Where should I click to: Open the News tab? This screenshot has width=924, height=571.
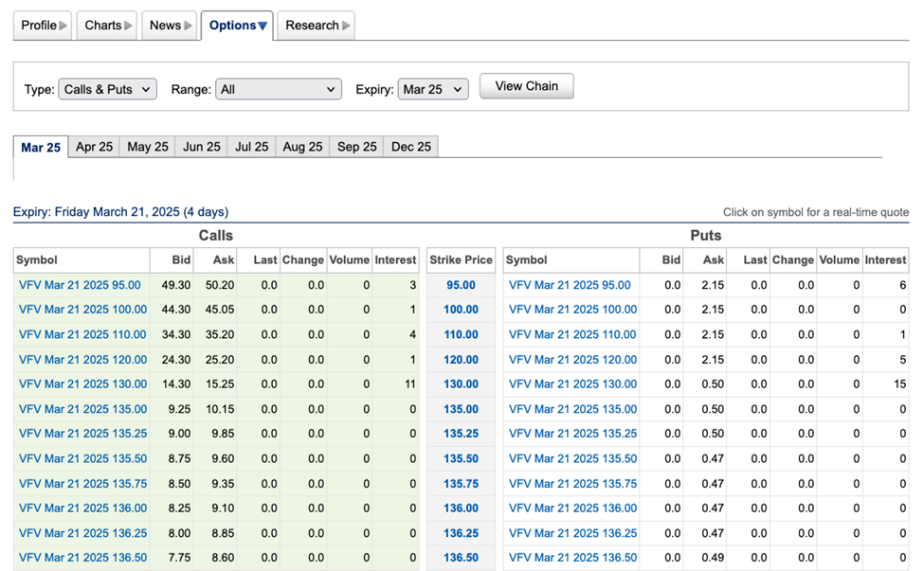pyautogui.click(x=170, y=26)
